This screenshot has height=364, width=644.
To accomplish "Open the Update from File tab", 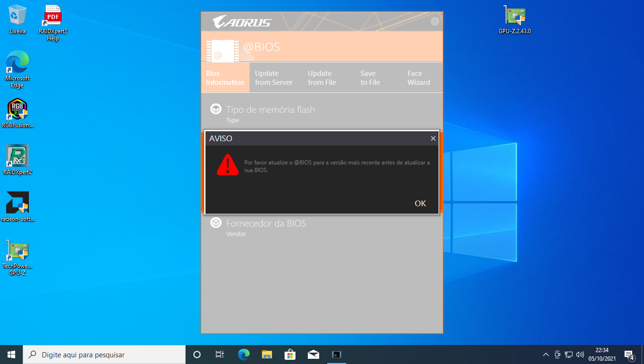I will [322, 78].
